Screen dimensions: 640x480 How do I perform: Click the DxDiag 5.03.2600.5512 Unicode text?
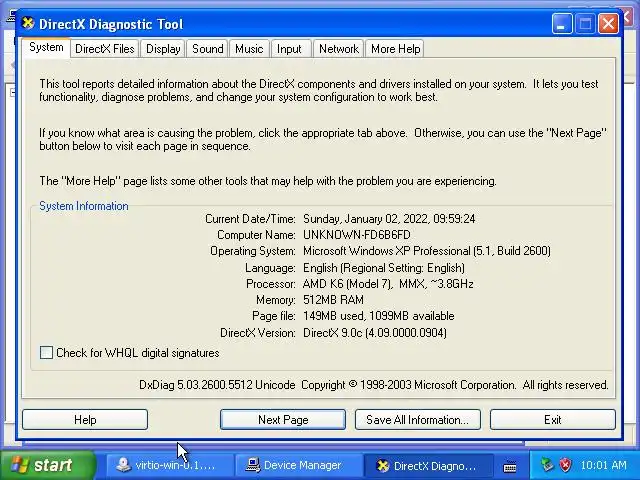point(217,385)
